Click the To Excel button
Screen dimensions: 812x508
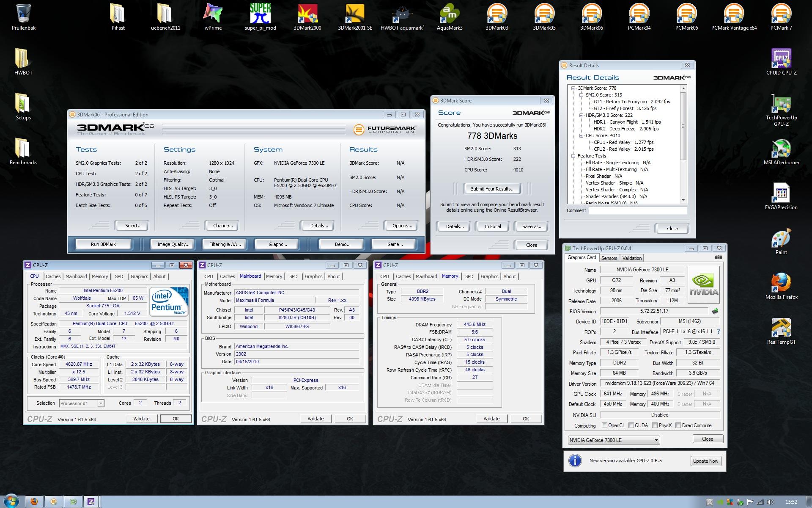492,226
